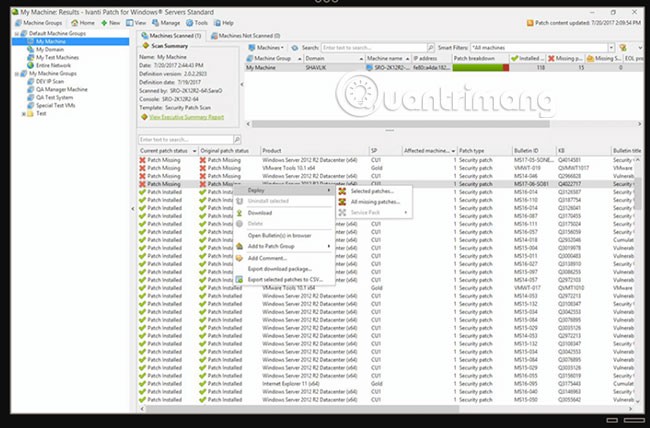Open the Machine Groups toolbar menu
650x428 pixels.
click(39, 23)
